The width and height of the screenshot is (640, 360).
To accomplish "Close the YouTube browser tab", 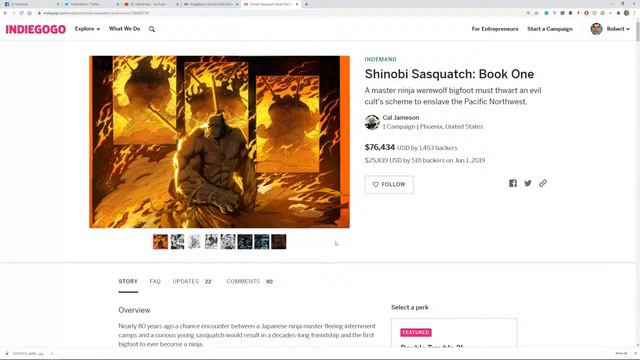I will pyautogui.click(x=177, y=4).
